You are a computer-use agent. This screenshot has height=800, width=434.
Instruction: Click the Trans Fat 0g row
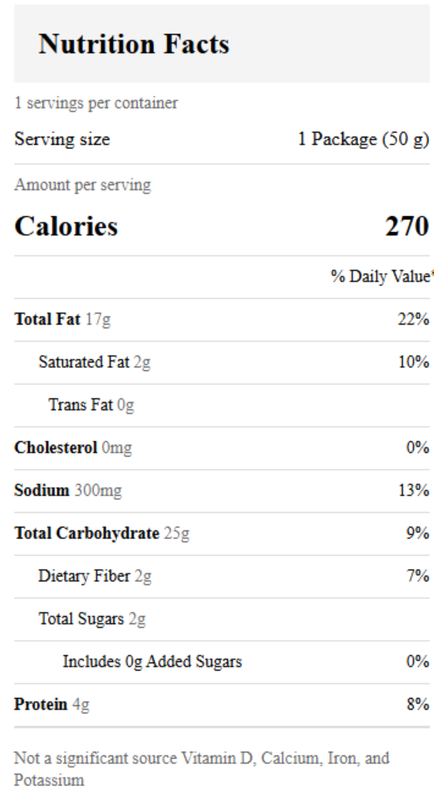click(x=222, y=405)
